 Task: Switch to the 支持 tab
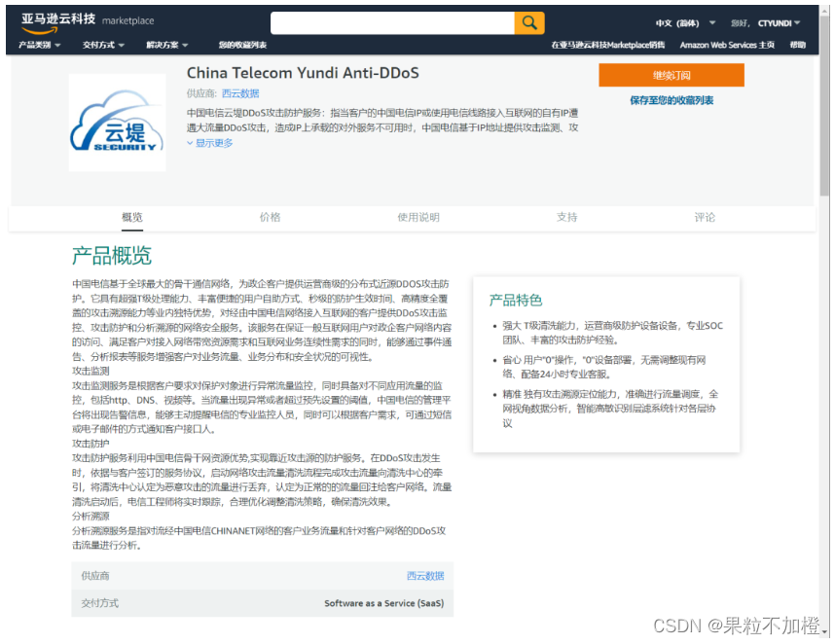coord(566,217)
